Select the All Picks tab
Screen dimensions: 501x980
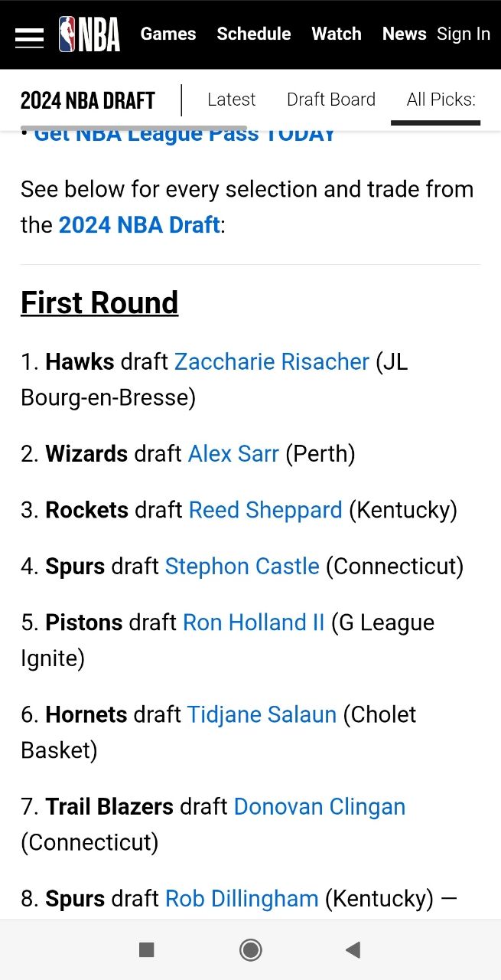441,100
